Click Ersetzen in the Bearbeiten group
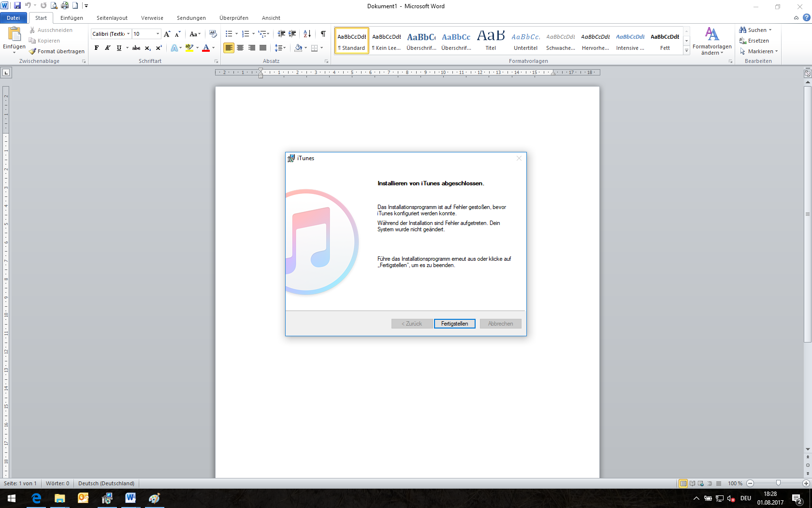The width and height of the screenshot is (812, 508). click(x=758, y=41)
